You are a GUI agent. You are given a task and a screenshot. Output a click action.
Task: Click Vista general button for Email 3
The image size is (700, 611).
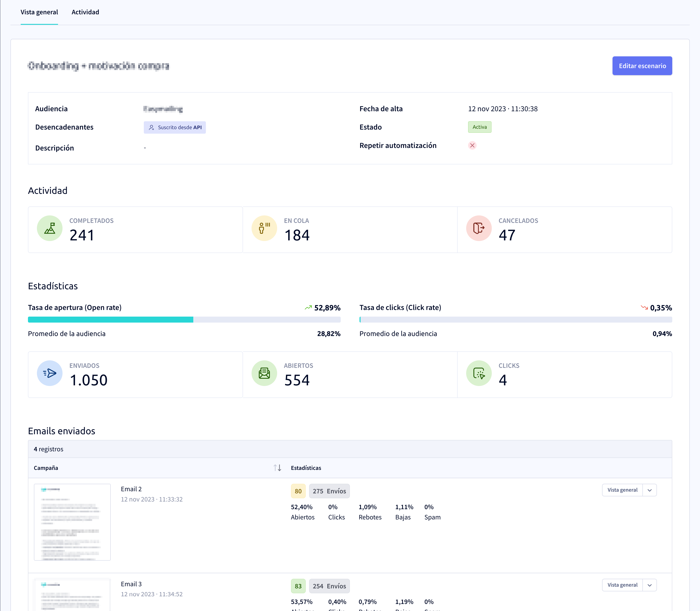[622, 585]
